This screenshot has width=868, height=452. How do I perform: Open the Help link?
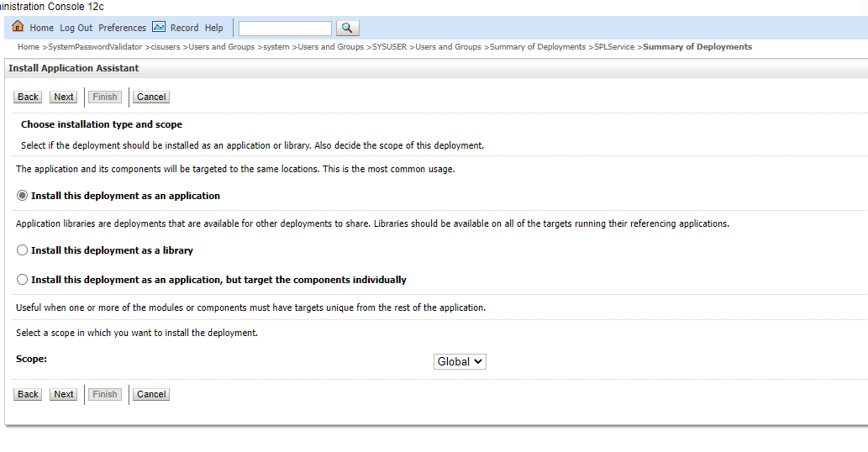coord(213,28)
